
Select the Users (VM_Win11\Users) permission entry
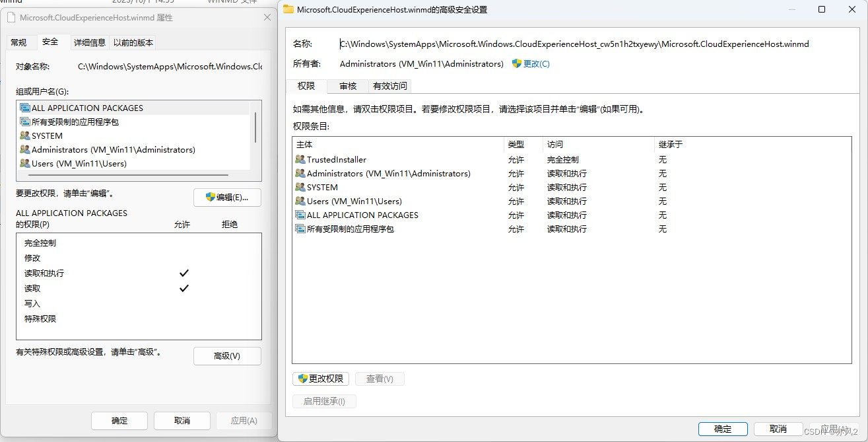coord(572,201)
